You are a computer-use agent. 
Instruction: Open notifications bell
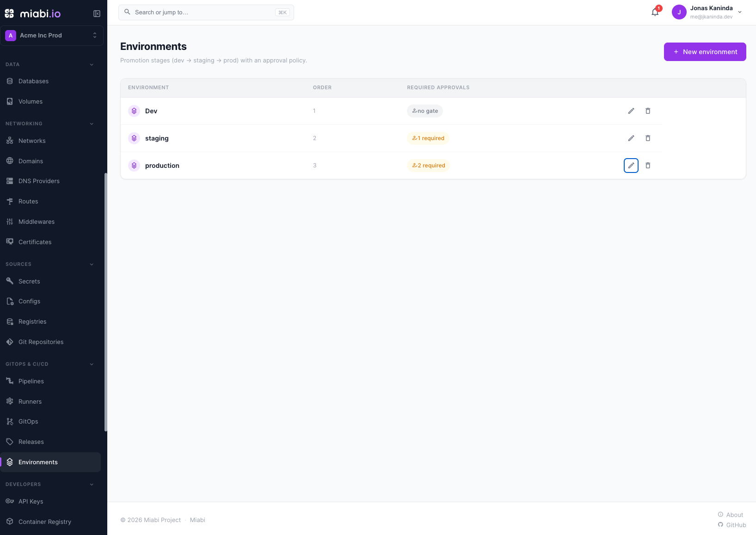[655, 12]
